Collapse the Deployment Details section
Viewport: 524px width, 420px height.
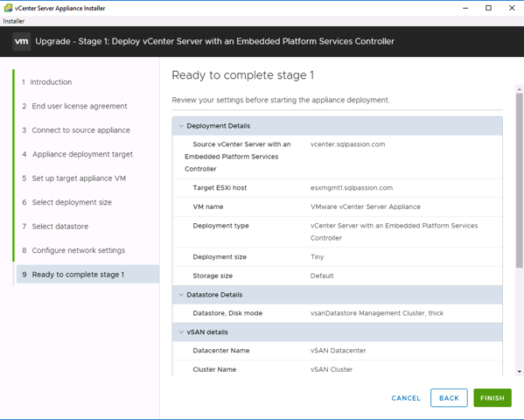(x=181, y=126)
